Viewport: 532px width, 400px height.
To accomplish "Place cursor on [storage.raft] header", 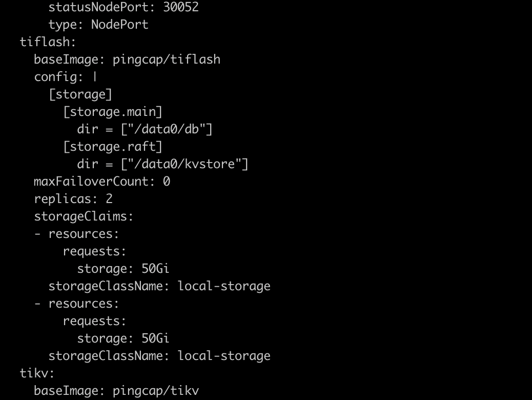I will (113, 147).
